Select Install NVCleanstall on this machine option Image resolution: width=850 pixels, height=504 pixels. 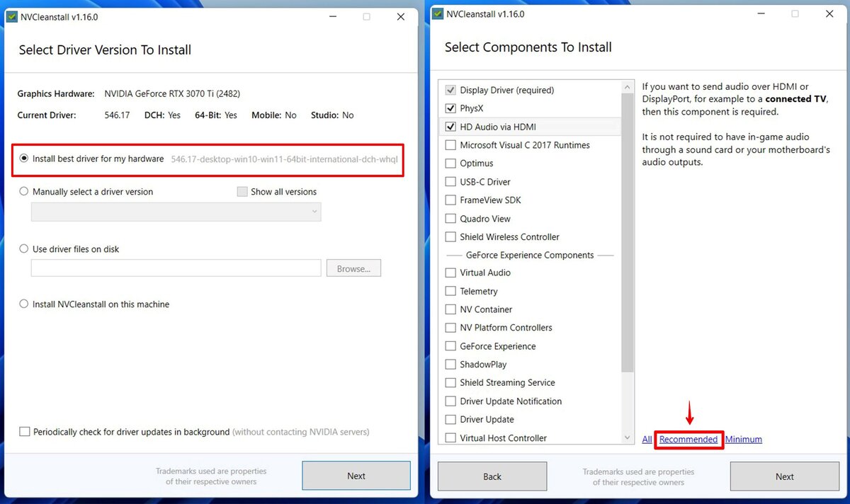24,304
